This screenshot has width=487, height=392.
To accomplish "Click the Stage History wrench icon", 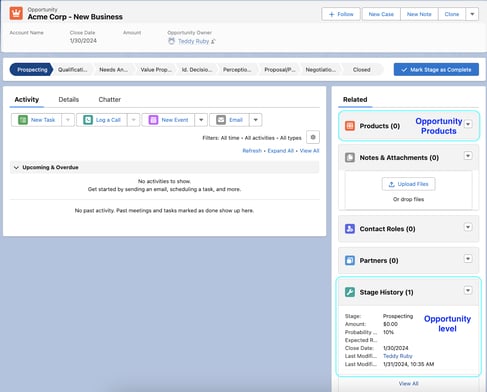I will (x=350, y=292).
